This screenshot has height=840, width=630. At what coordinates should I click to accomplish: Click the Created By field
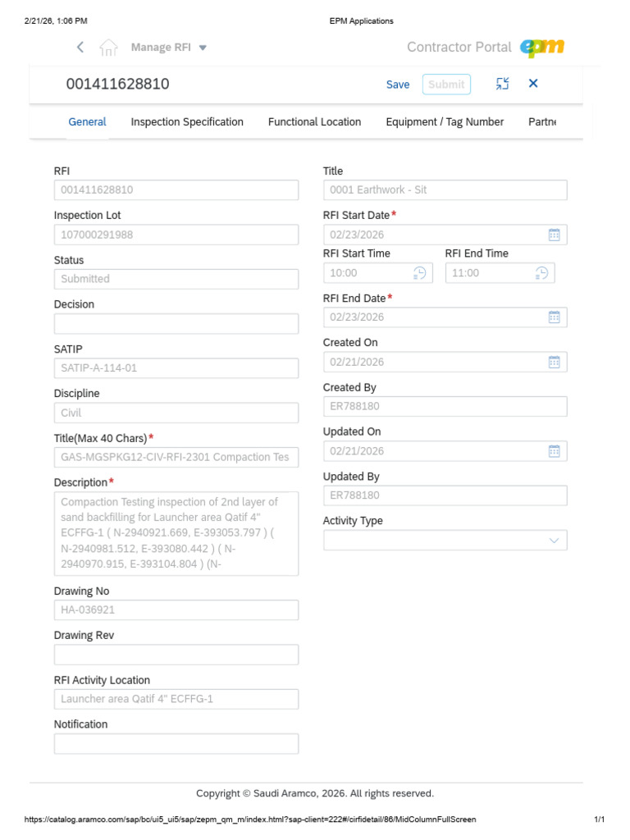(x=445, y=407)
